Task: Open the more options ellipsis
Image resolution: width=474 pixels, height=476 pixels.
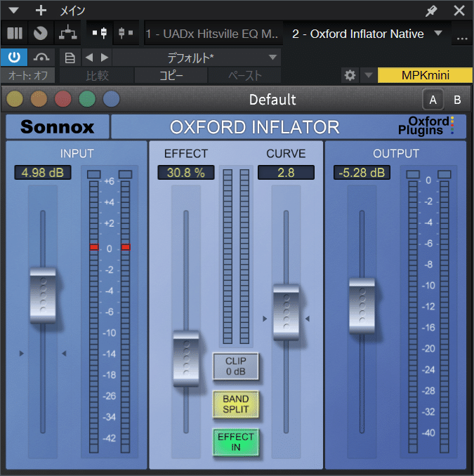Action: coord(462,39)
